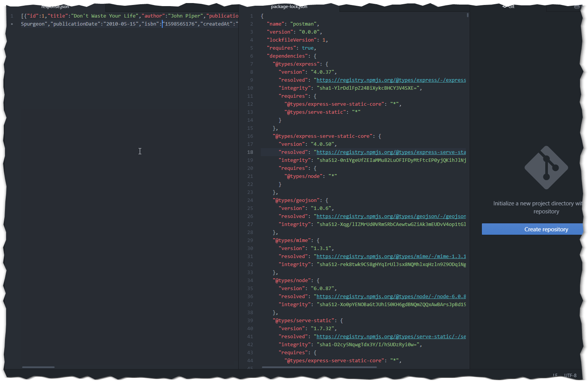Open the @types/node registry link
Image resolution: width=588 pixels, height=384 pixels.
pyautogui.click(x=389, y=296)
